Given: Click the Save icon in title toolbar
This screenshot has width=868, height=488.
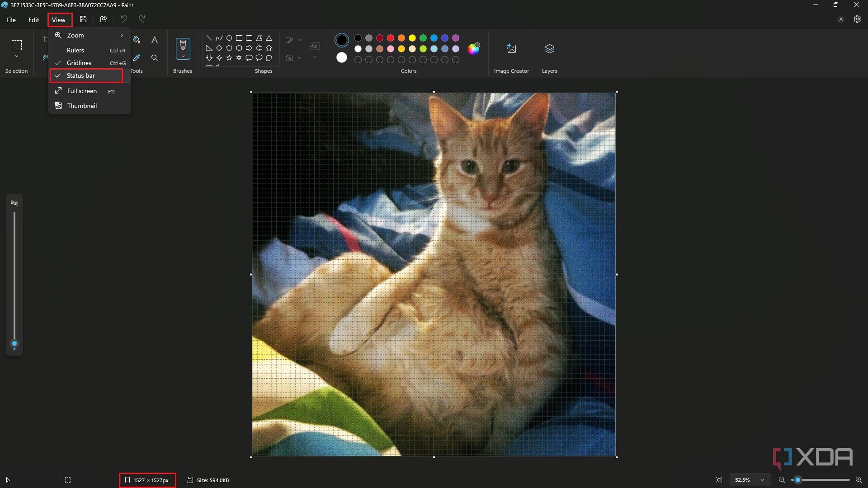Looking at the screenshot, I should 83,19.
